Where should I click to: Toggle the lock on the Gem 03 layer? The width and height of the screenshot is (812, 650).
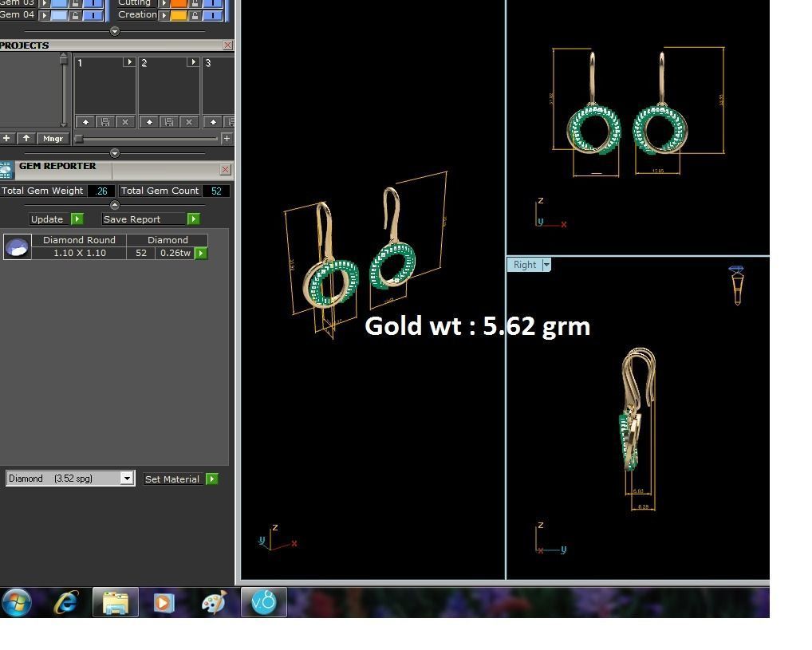[76, 3]
